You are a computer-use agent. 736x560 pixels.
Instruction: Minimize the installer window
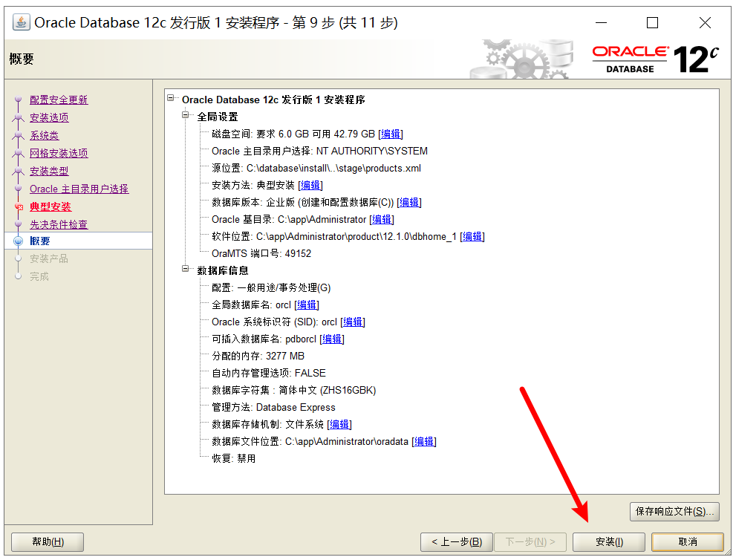602,22
